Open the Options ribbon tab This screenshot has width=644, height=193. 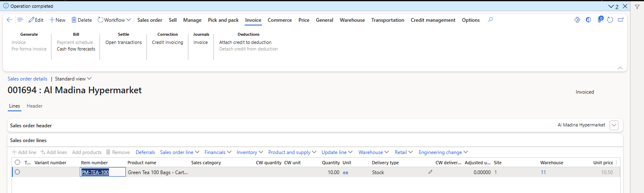[471, 20]
